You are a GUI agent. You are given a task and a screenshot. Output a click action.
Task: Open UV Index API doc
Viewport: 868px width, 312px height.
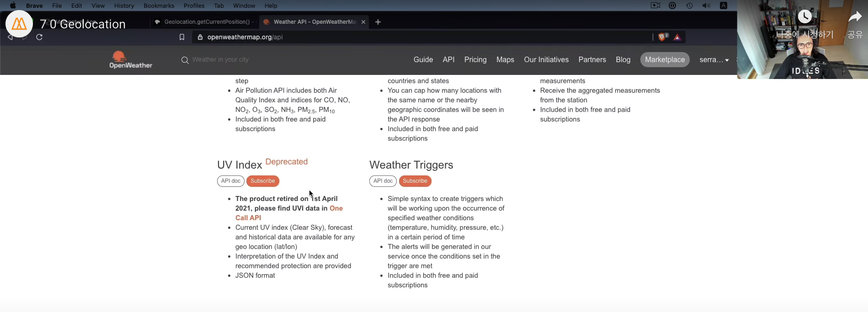pos(231,181)
